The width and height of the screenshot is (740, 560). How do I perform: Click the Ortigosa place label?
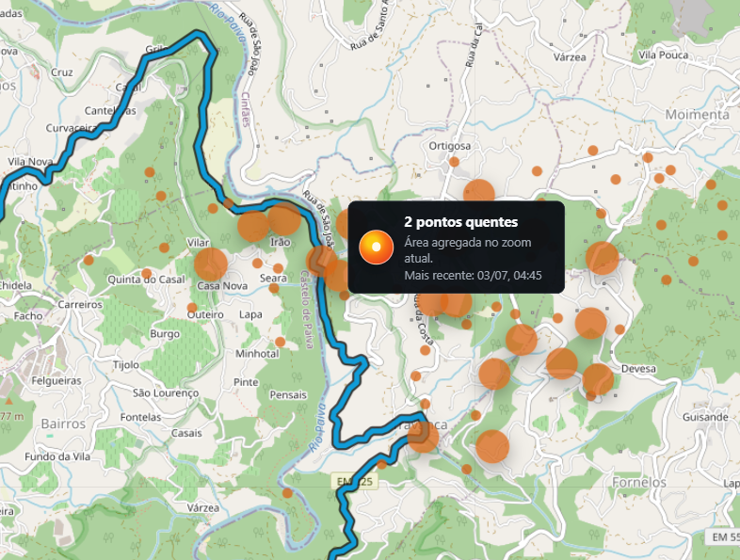tap(449, 146)
